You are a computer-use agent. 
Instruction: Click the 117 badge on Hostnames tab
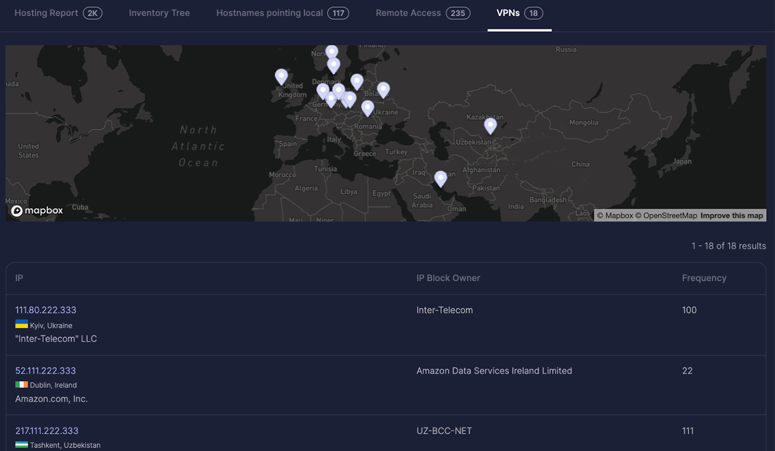(338, 13)
